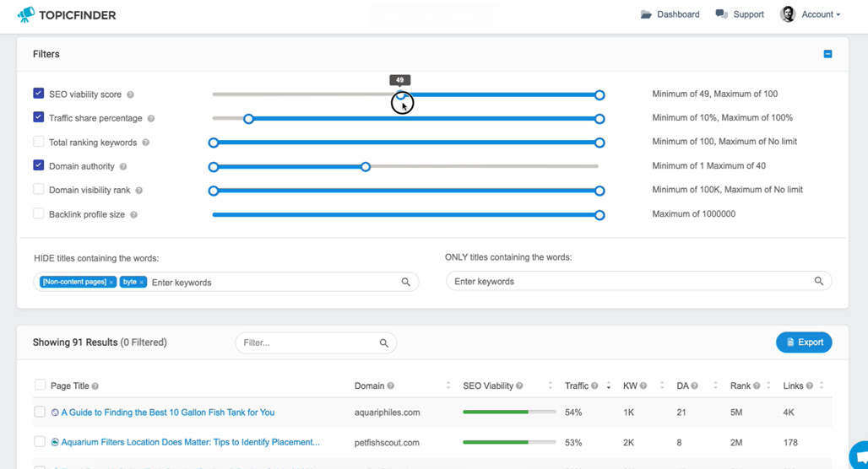868x469 pixels.
Task: Open 'A Guide to Finding the Best 10 Gallon Fish Tank' link
Action: pos(168,412)
